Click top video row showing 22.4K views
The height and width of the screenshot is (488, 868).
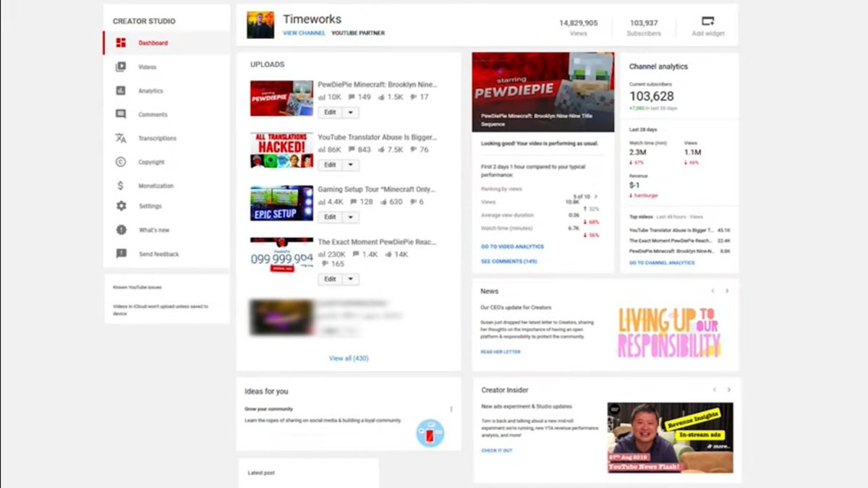(x=680, y=241)
